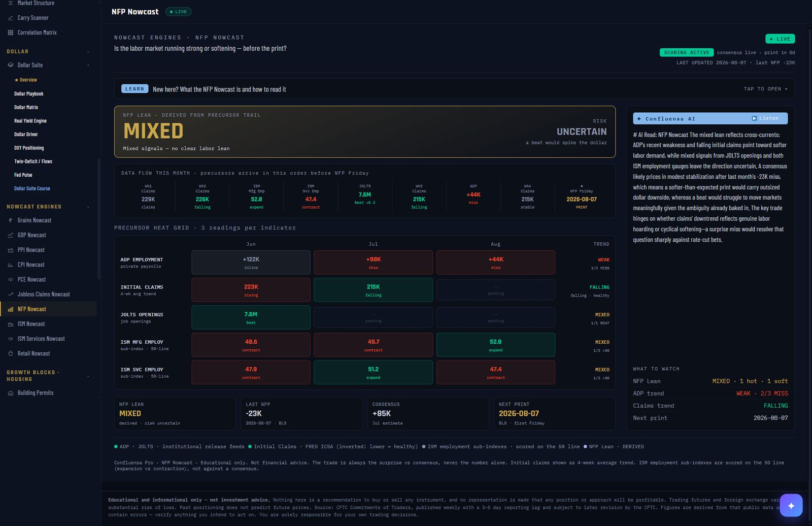
Task: Open DXY Positioning in the sidebar
Action: click(x=29, y=148)
